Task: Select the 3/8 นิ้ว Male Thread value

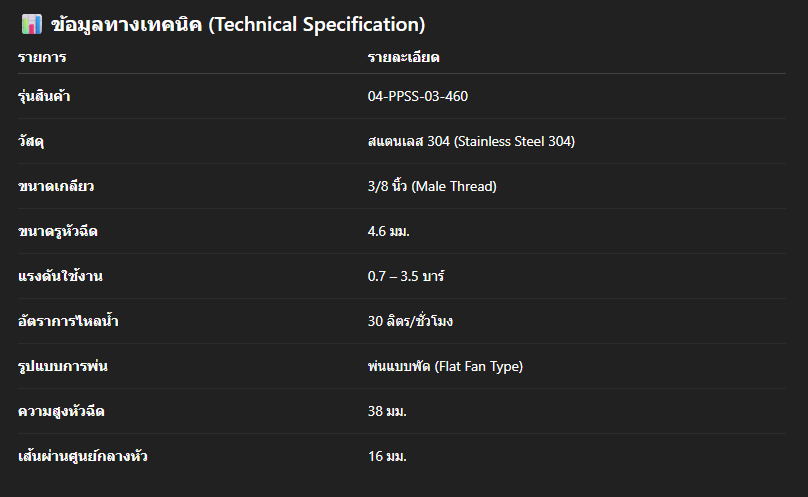Action: point(432,187)
